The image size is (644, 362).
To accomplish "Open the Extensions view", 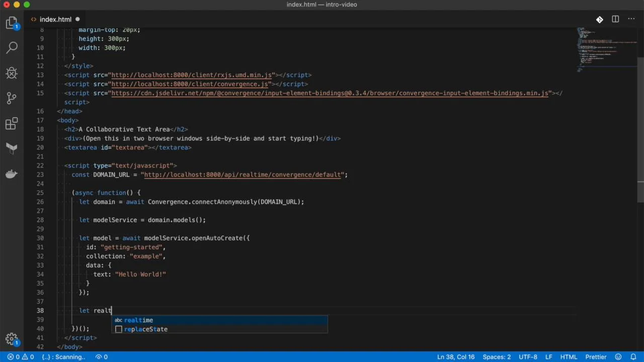I will (x=12, y=123).
